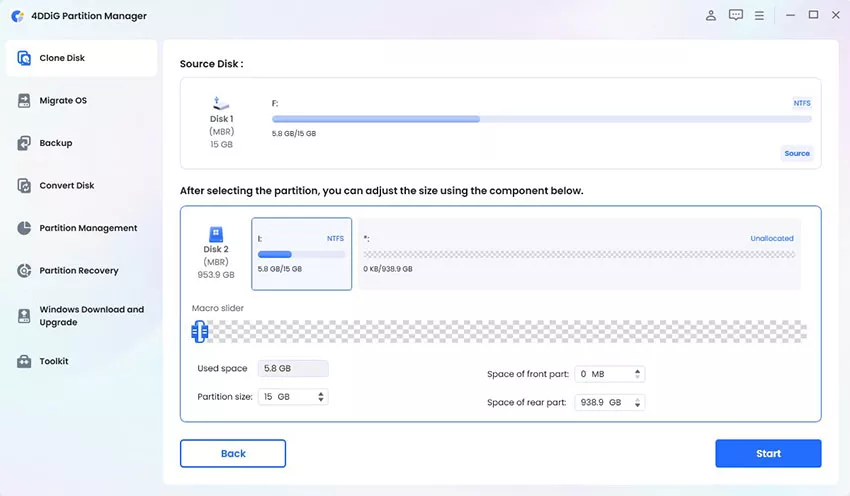The width and height of the screenshot is (850, 496).
Task: Click the Migrate OS icon
Action: [x=24, y=101]
